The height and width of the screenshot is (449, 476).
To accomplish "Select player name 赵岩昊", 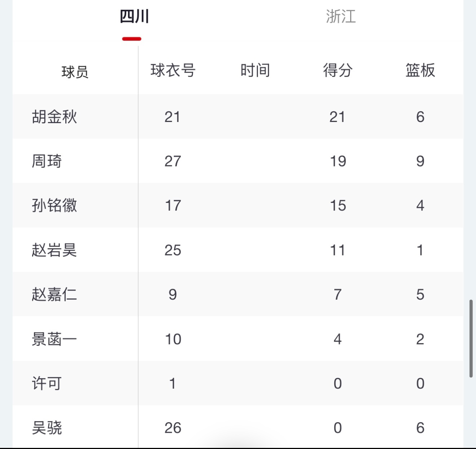I will click(x=54, y=250).
